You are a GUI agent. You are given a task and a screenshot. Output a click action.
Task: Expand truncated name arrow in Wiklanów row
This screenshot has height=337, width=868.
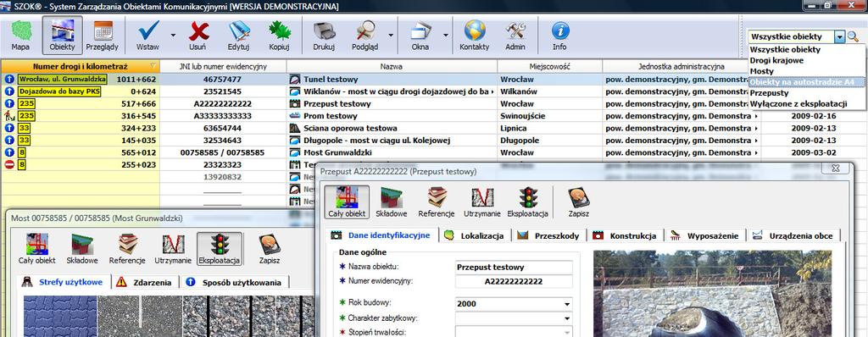(x=492, y=91)
